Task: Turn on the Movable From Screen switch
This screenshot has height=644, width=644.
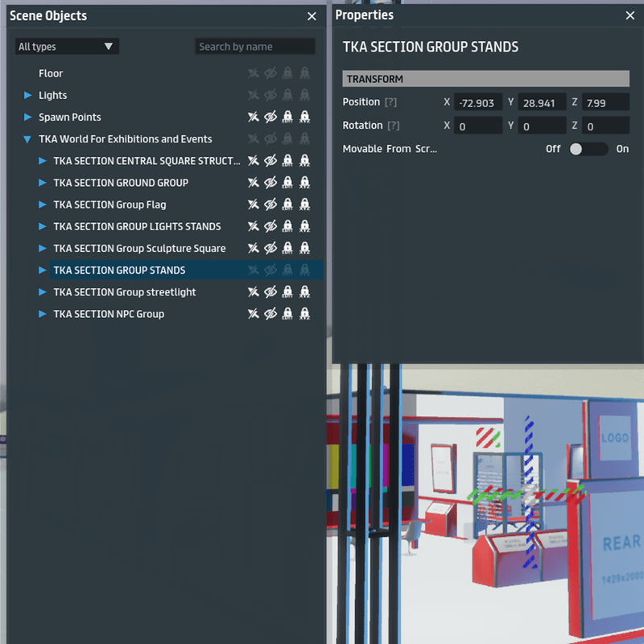Action: 588,149
